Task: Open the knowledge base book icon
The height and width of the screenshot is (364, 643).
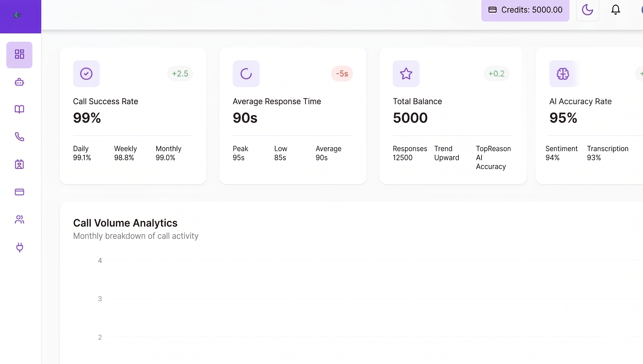Action: point(19,109)
